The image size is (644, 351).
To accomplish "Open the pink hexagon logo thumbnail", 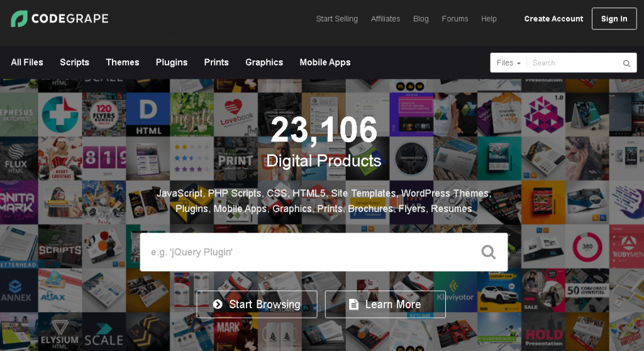I will tap(543, 114).
